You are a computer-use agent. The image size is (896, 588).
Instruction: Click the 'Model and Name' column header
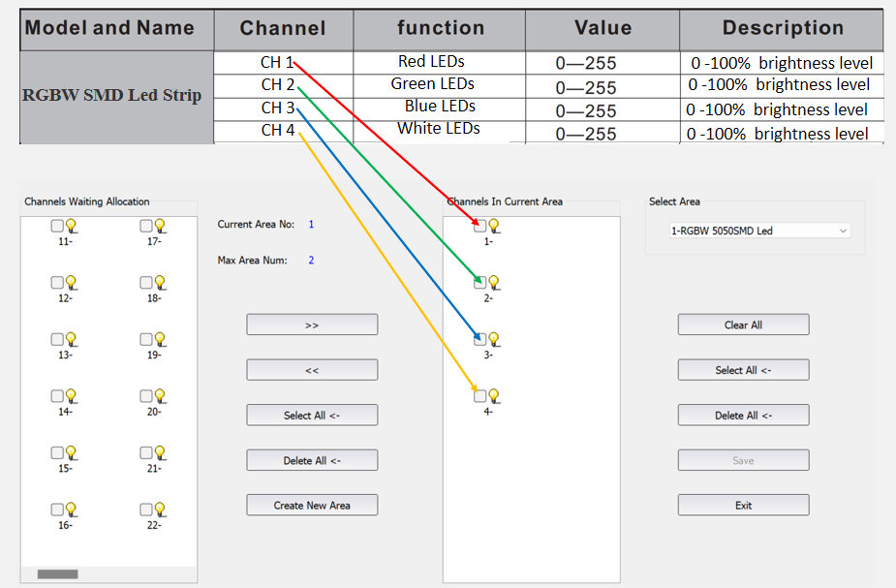tap(116, 28)
